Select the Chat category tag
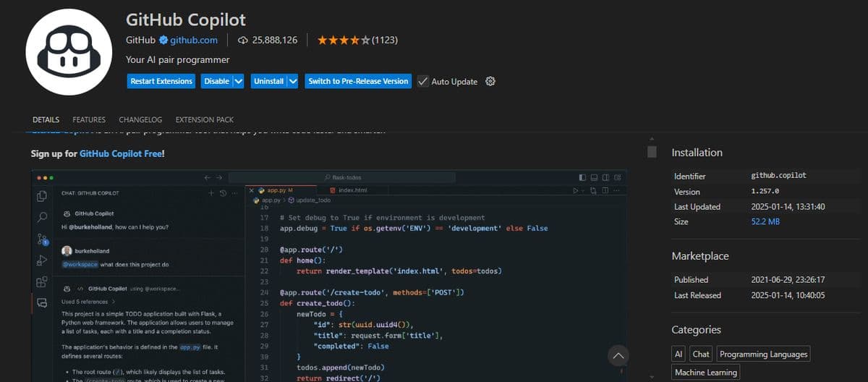This screenshot has width=868, height=382. coord(701,354)
